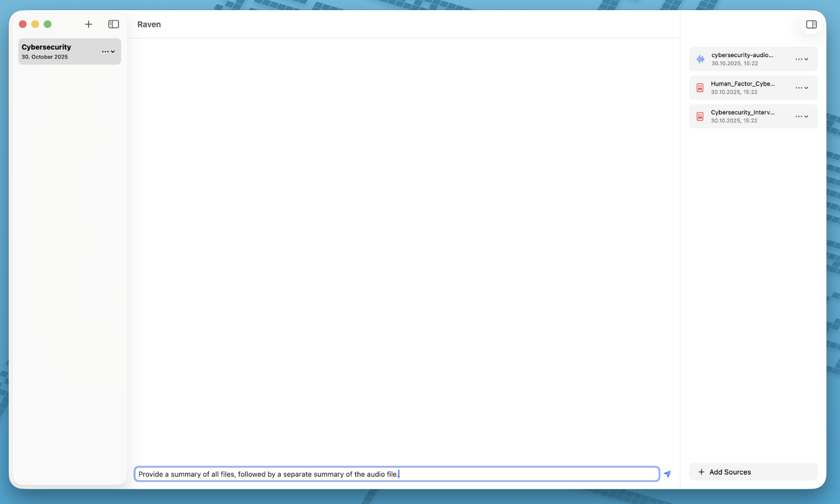Open the Cybersecurity_Interv source file name
The width and height of the screenshot is (840, 504).
point(742,113)
